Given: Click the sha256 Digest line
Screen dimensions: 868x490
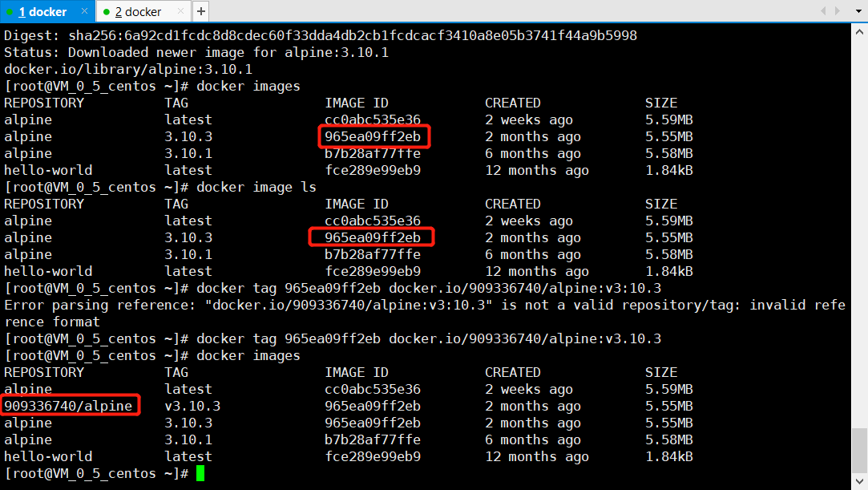Looking at the screenshot, I should 321,35.
